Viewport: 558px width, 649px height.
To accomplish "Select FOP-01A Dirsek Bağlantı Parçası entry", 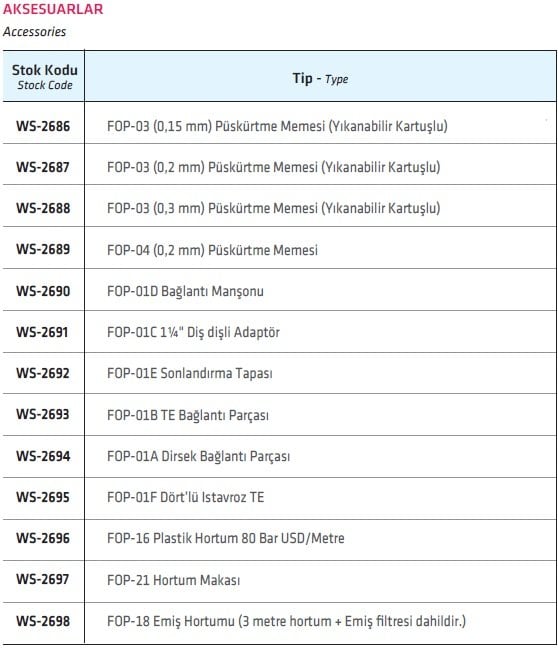I will [198, 456].
